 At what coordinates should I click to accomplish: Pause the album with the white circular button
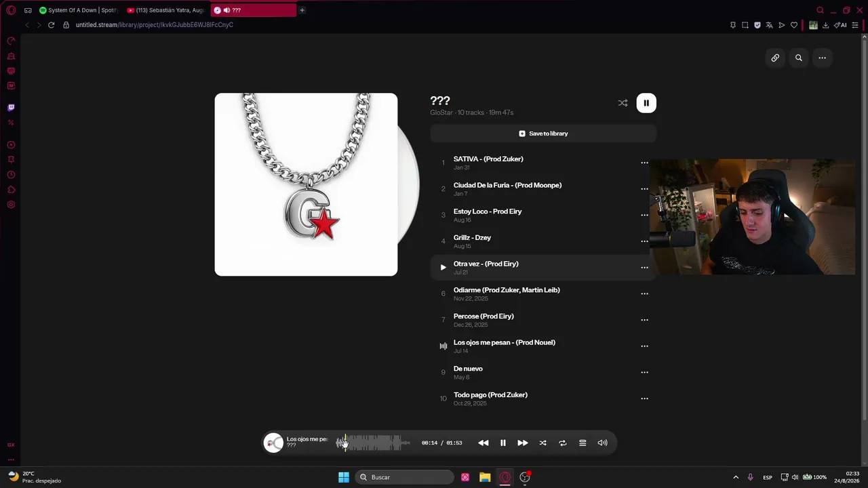click(646, 103)
